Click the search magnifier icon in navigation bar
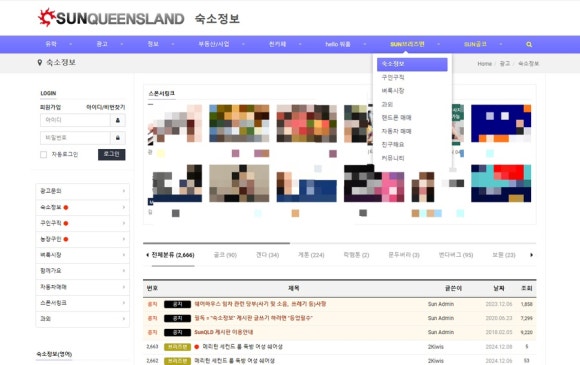580x365 pixels. point(529,44)
